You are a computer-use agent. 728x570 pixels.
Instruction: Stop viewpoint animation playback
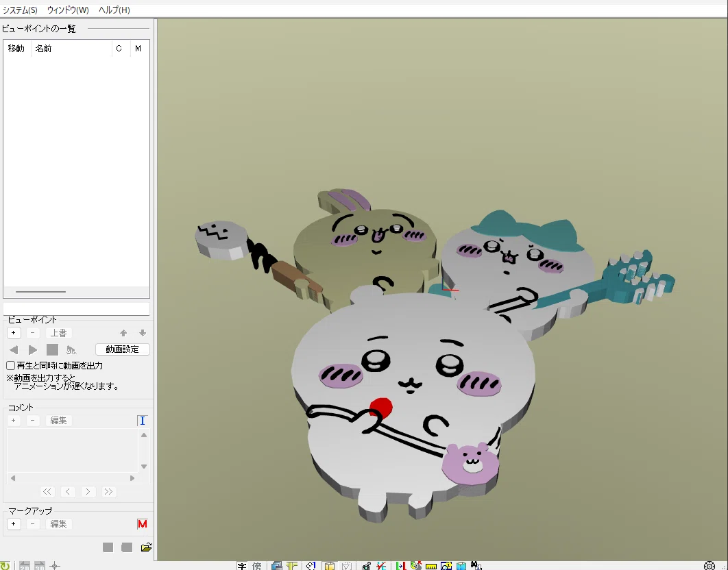click(x=53, y=349)
